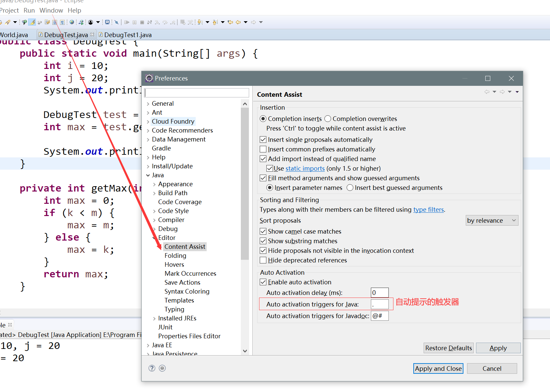Select Completion inserts radio button
This screenshot has height=392, width=550.
[263, 119]
